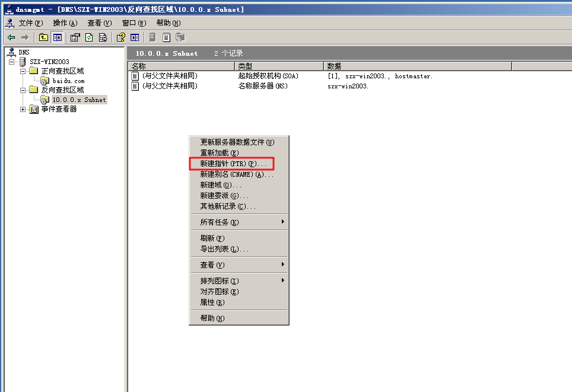Click the dnsmgmt title bar icon
572x392 pixels.
[x=8, y=9]
